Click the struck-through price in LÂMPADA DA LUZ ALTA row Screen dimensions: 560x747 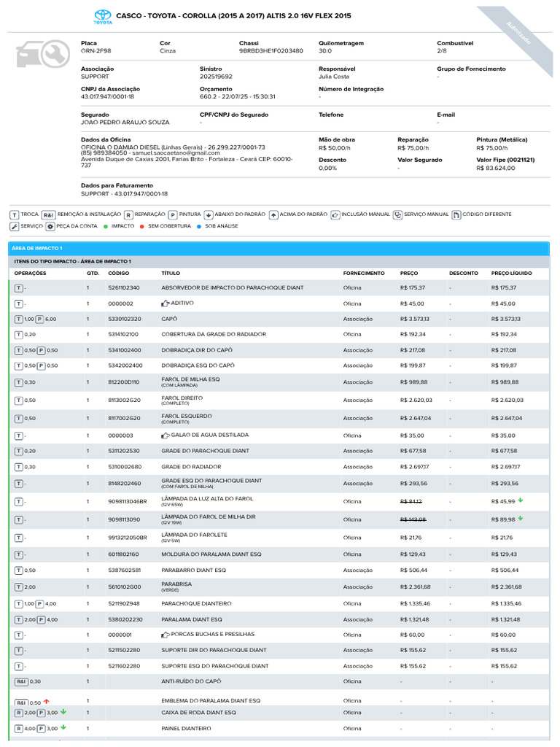pyautogui.click(x=411, y=502)
